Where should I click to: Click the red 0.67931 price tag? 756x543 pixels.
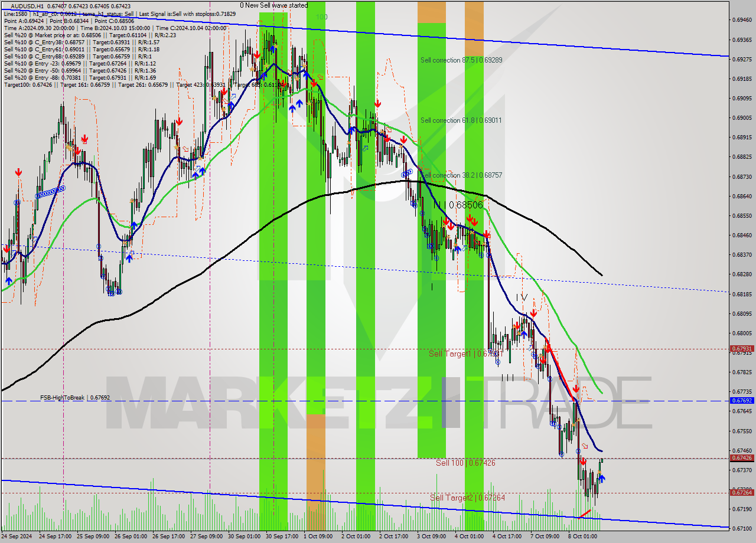tap(742, 349)
